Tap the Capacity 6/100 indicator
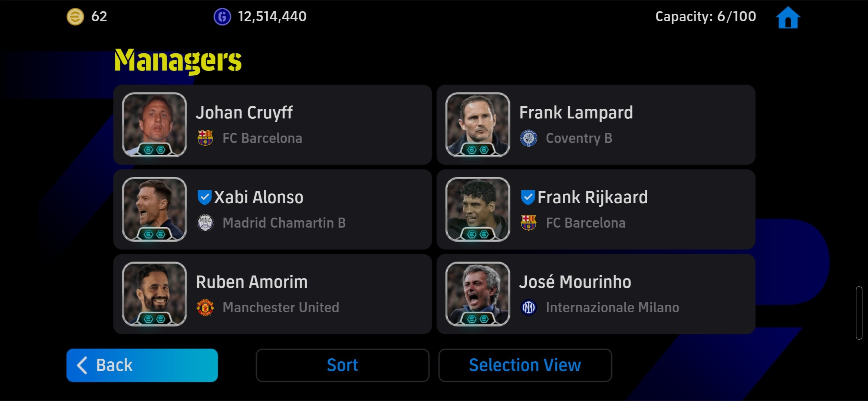 click(x=706, y=16)
